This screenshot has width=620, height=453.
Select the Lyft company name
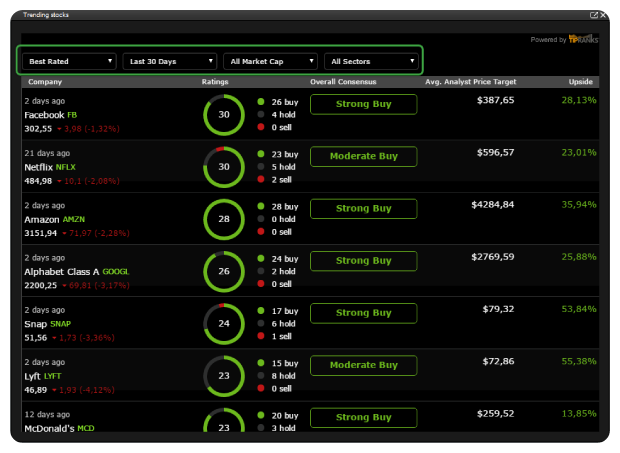(32, 376)
